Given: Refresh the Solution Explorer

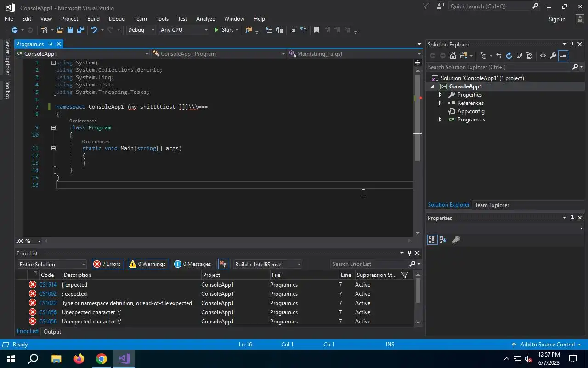Looking at the screenshot, I should pos(509,56).
